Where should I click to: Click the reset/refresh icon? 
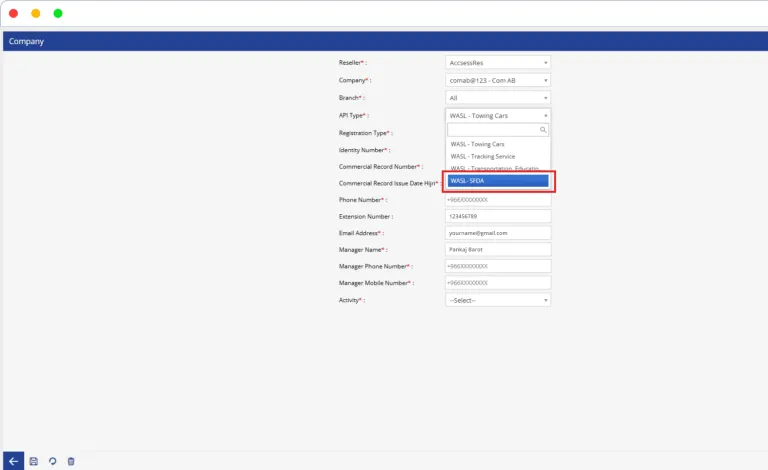(52, 461)
